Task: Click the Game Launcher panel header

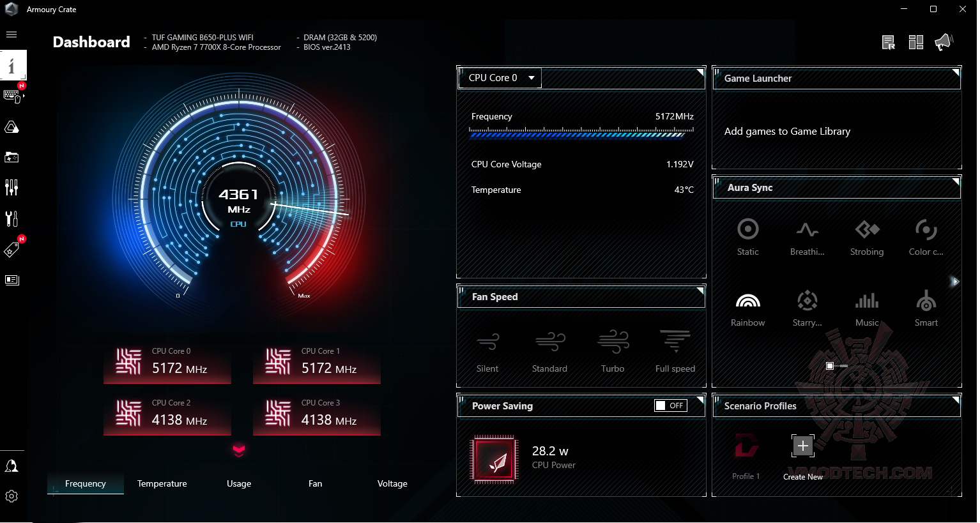Action: click(837, 78)
